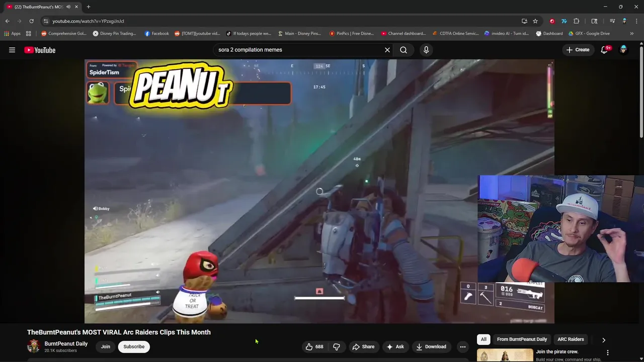The image size is (644, 362).
Task: Join the BurntPeanut Daily channel membership
Action: [105, 346]
